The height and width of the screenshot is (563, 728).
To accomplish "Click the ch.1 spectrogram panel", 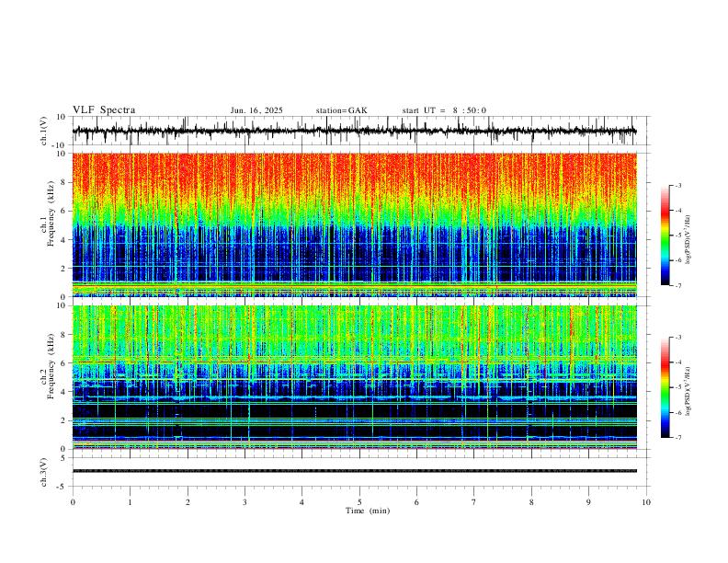I will click(354, 224).
